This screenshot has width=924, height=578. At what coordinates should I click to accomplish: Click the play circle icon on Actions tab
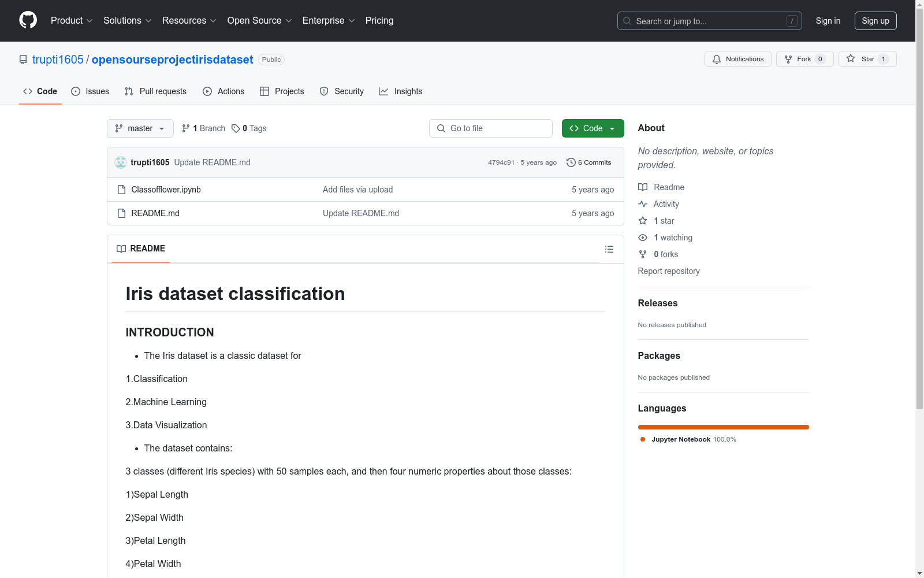click(x=207, y=91)
